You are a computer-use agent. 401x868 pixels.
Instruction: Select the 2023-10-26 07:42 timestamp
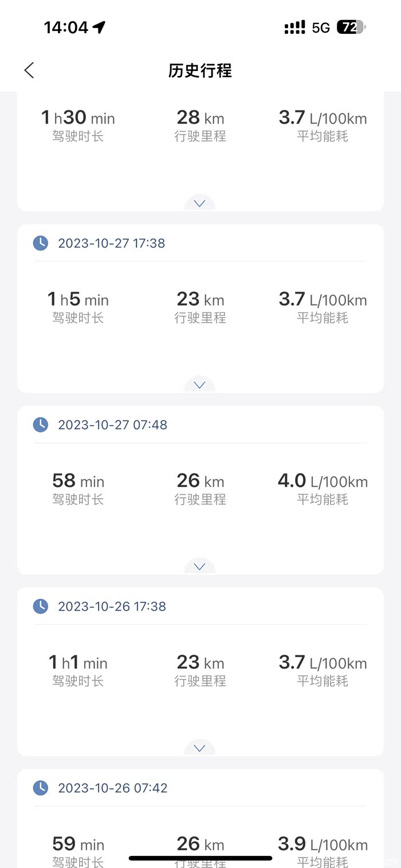113,788
